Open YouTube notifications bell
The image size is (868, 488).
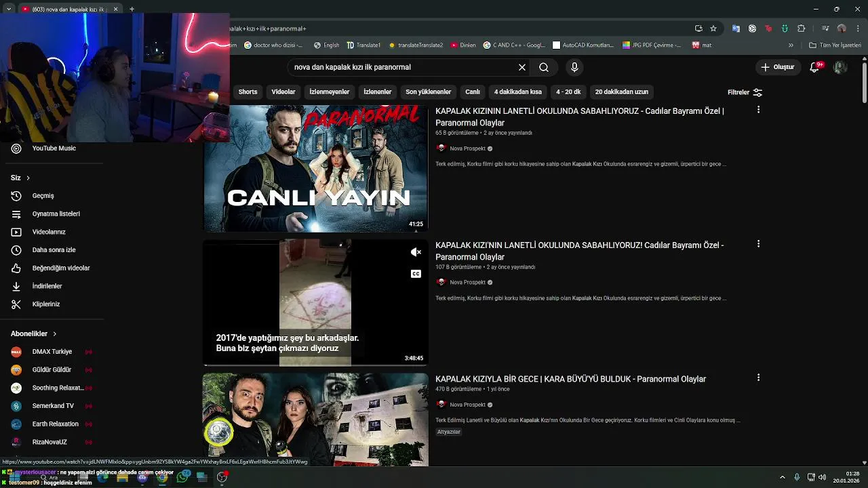click(x=815, y=67)
